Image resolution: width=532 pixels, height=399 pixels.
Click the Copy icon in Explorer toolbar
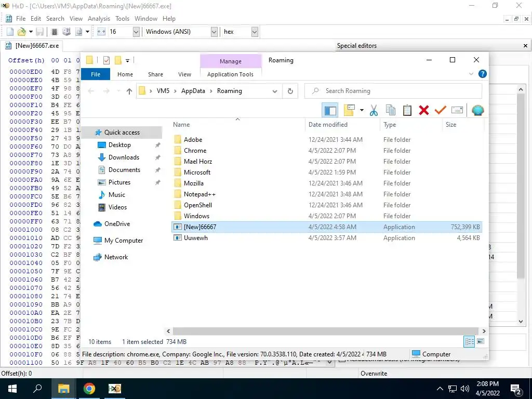(391, 110)
